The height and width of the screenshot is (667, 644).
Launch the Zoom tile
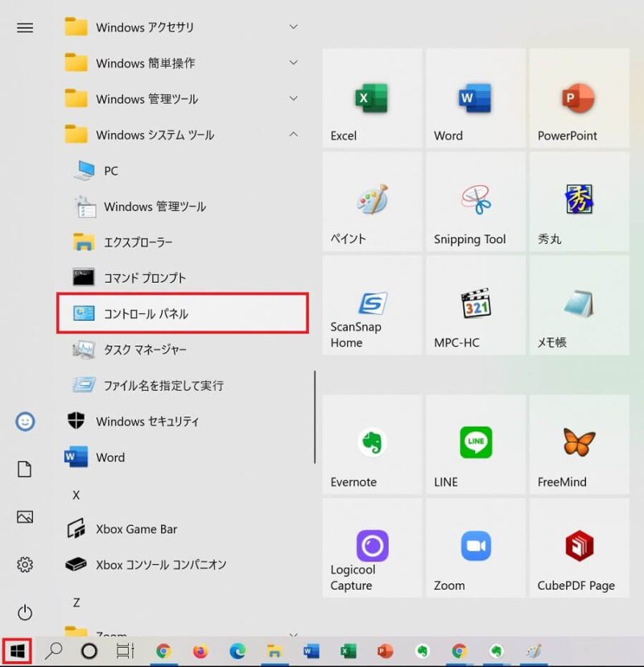coord(476,549)
